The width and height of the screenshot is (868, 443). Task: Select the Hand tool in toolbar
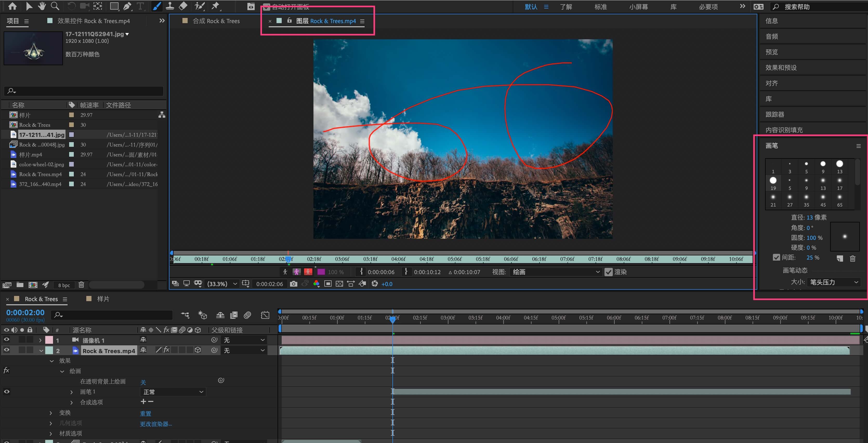click(42, 6)
